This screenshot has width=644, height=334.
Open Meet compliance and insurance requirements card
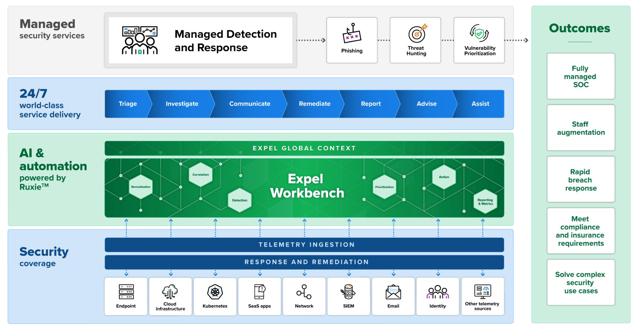click(x=581, y=231)
